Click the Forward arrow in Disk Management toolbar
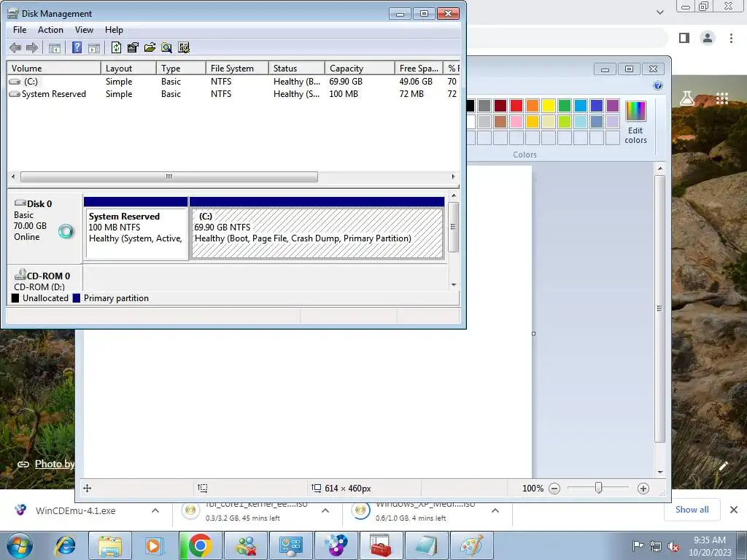 pos(32,47)
